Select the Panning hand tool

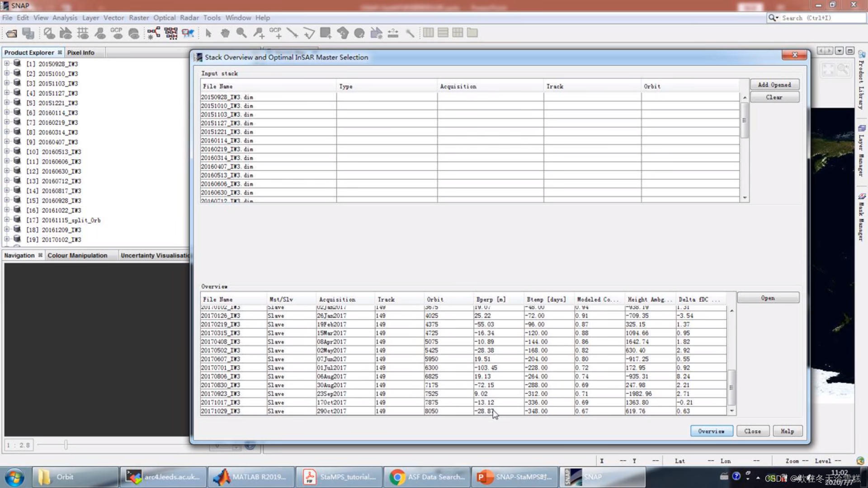[x=225, y=33]
